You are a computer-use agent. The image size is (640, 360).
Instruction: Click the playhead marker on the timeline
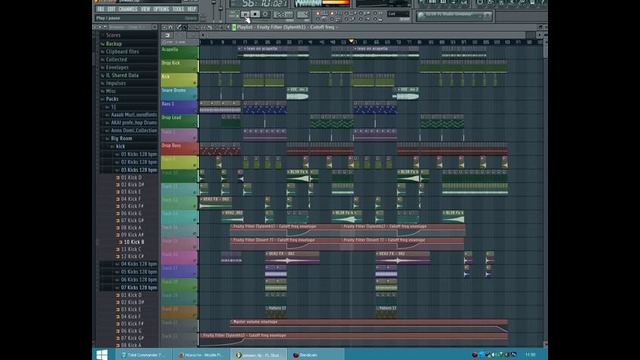351,41
